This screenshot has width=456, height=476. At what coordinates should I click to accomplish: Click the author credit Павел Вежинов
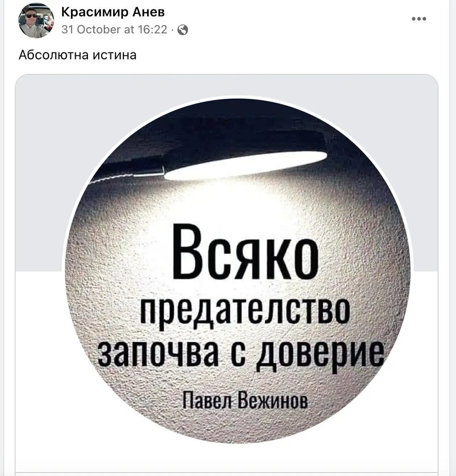coord(245,400)
